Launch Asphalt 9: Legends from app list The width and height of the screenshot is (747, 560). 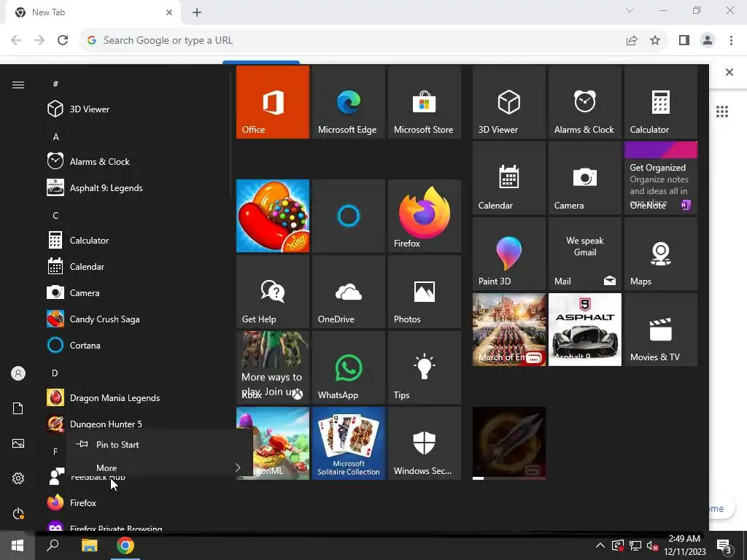pyautogui.click(x=136, y=187)
